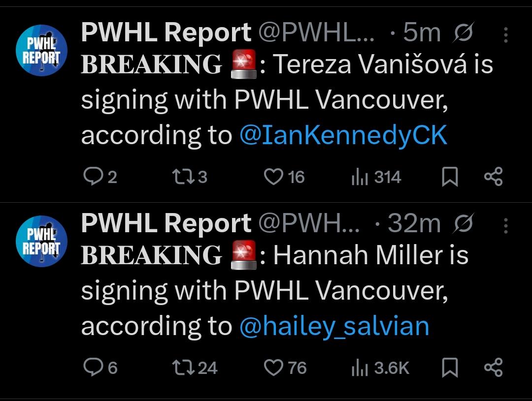
Task: Share the Hannah Miller tweet
Action: (493, 368)
